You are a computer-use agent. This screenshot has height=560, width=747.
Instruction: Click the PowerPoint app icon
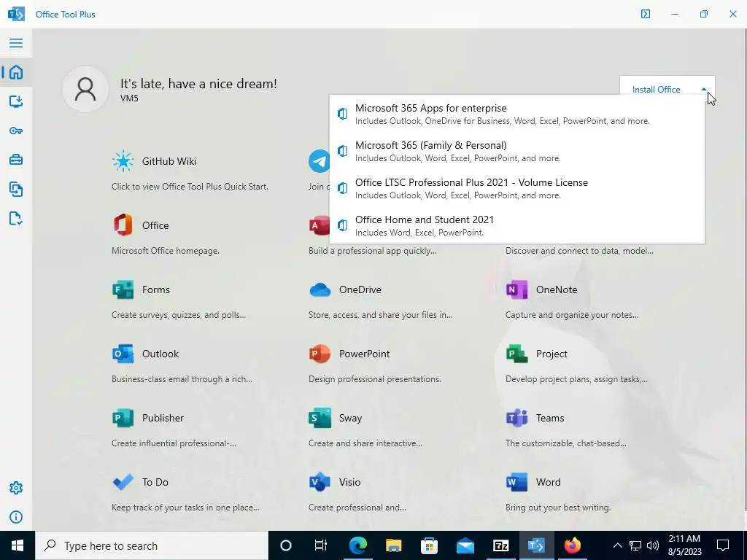[x=320, y=354]
